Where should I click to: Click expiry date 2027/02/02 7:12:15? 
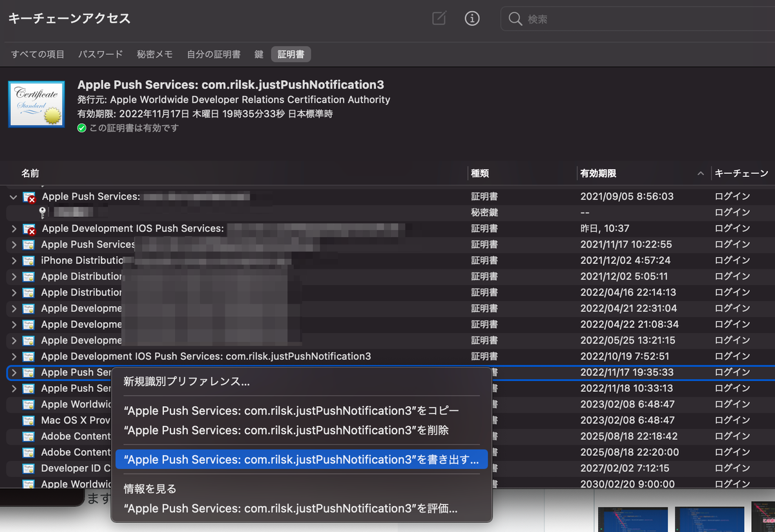click(625, 468)
